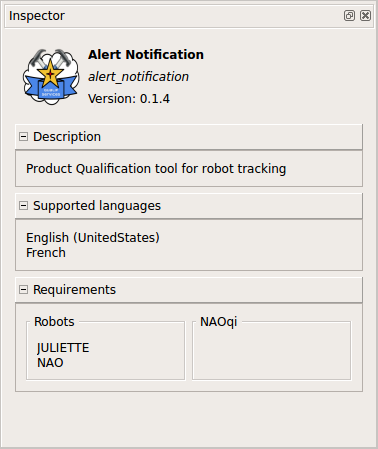Collapse the Description section
The image size is (378, 449).
click(x=23, y=137)
